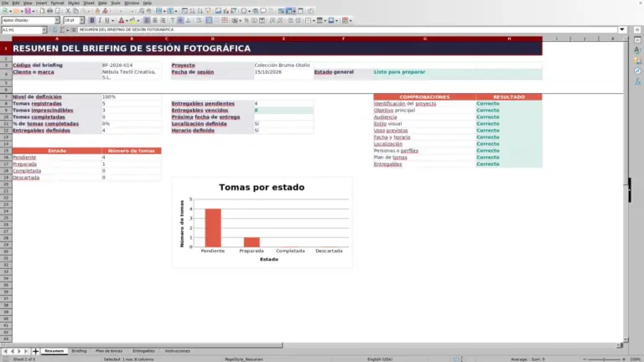This screenshot has width=644, height=362.
Task: Open the Data menu
Action: [102, 3]
